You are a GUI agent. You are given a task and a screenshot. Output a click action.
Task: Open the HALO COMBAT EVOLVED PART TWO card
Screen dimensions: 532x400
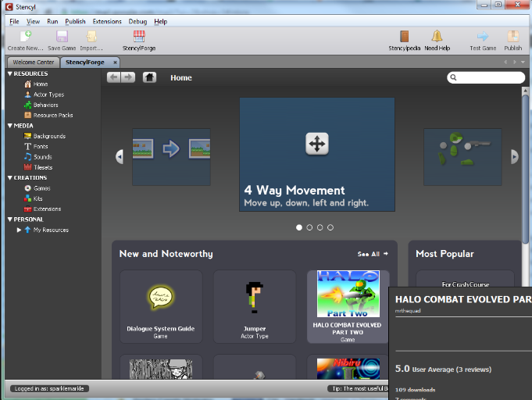(x=348, y=307)
